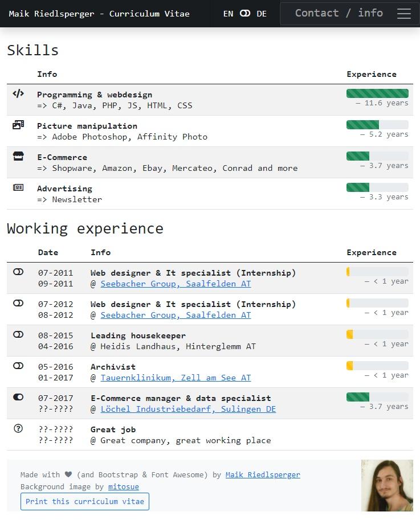
Task: Click the heart icon in the footer
Action: coord(68,474)
